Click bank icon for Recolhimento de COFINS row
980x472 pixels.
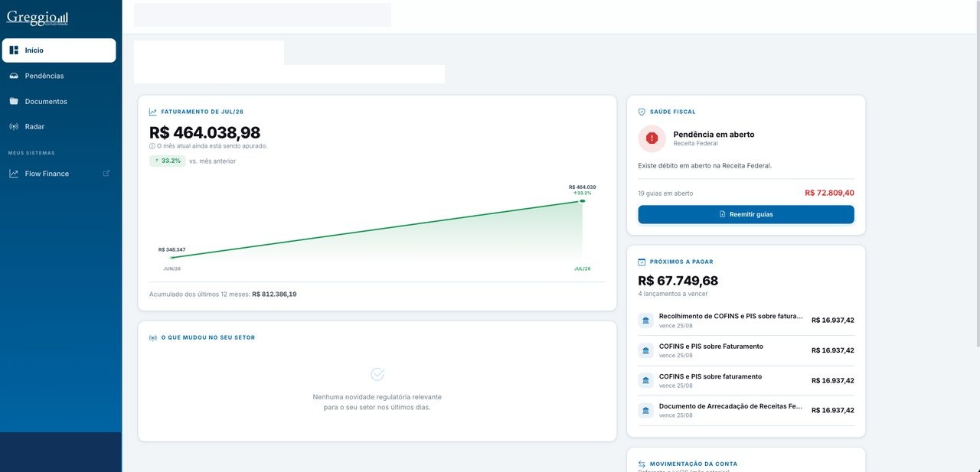tap(646, 320)
